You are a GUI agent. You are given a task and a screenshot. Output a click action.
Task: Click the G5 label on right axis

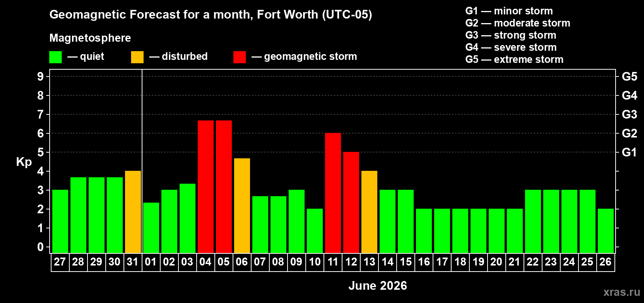(630, 77)
